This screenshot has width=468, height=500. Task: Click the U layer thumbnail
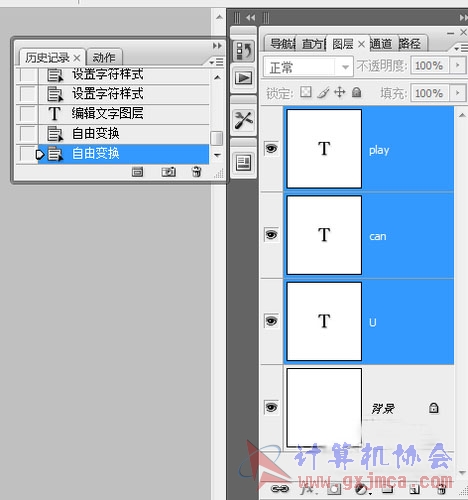click(x=324, y=321)
